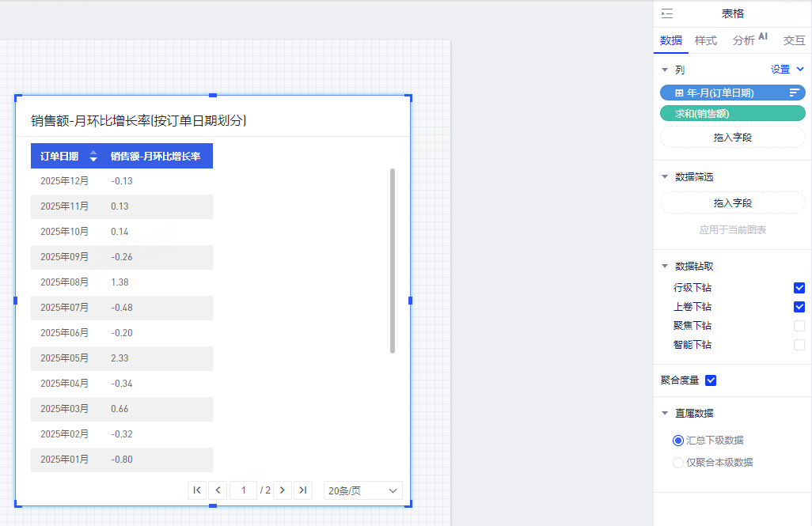Collapse the right panel using the top-left icon
Viewport: 812px width, 526px height.
click(667, 13)
